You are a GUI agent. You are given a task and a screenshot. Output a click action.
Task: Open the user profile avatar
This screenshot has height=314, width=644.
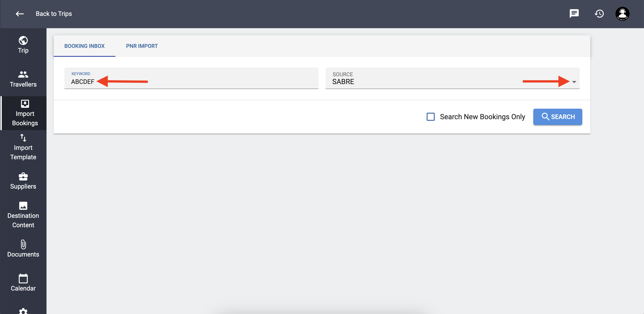coord(622,14)
